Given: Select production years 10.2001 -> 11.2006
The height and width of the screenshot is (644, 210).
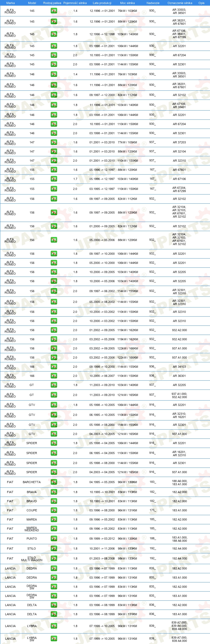Looking at the screenshot, I should (102, 549).
